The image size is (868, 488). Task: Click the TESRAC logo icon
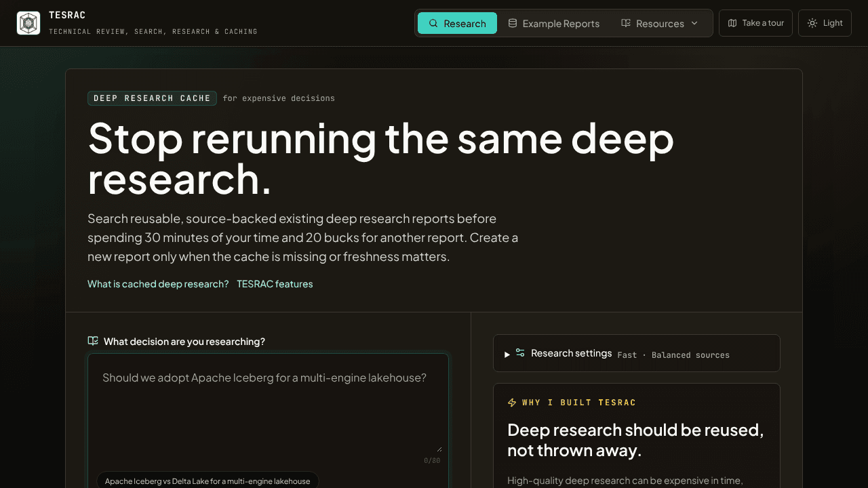(28, 23)
